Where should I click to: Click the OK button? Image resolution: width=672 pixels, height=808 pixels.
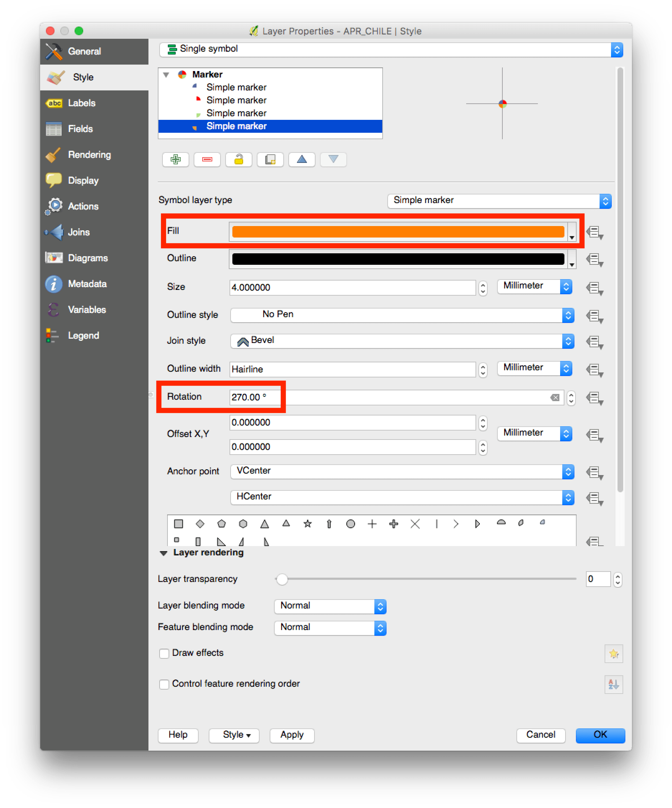(x=600, y=735)
